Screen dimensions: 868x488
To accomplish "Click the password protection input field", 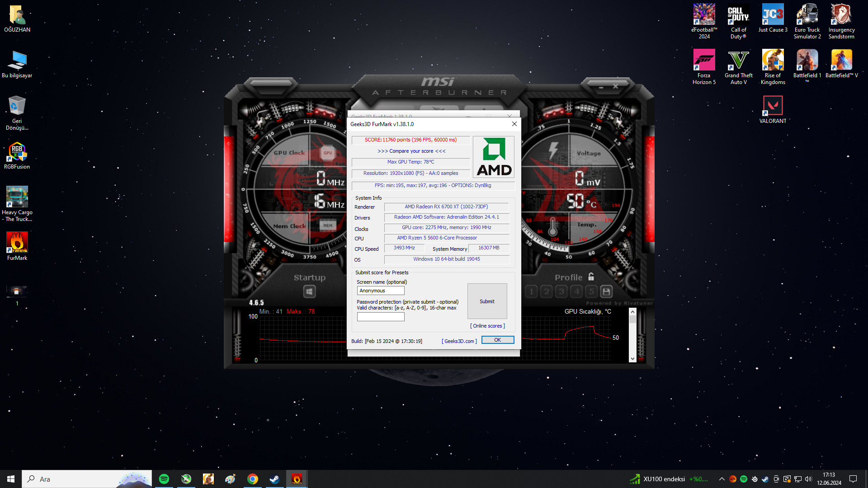I will 381,317.
